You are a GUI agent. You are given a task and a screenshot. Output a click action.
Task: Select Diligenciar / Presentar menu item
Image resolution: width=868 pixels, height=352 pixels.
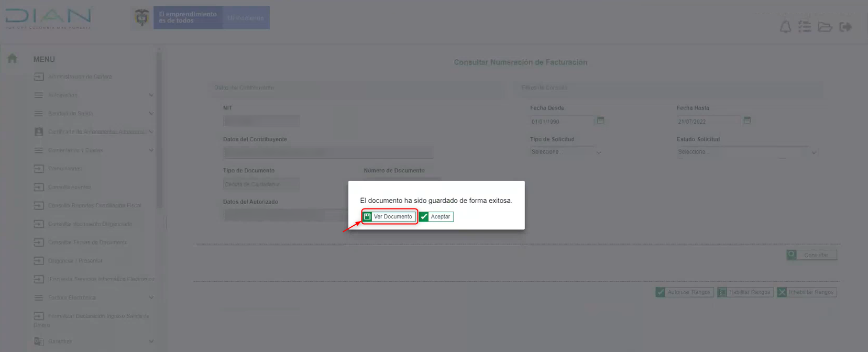(75, 261)
